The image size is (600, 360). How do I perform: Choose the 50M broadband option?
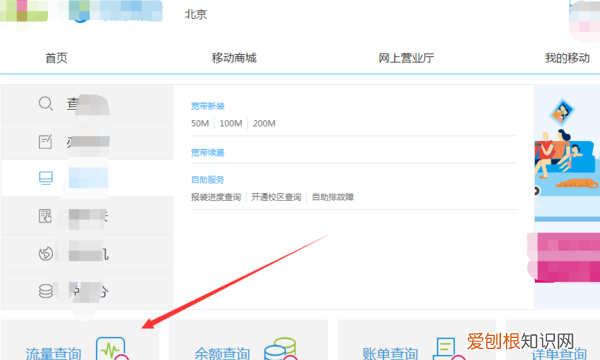pos(200,124)
